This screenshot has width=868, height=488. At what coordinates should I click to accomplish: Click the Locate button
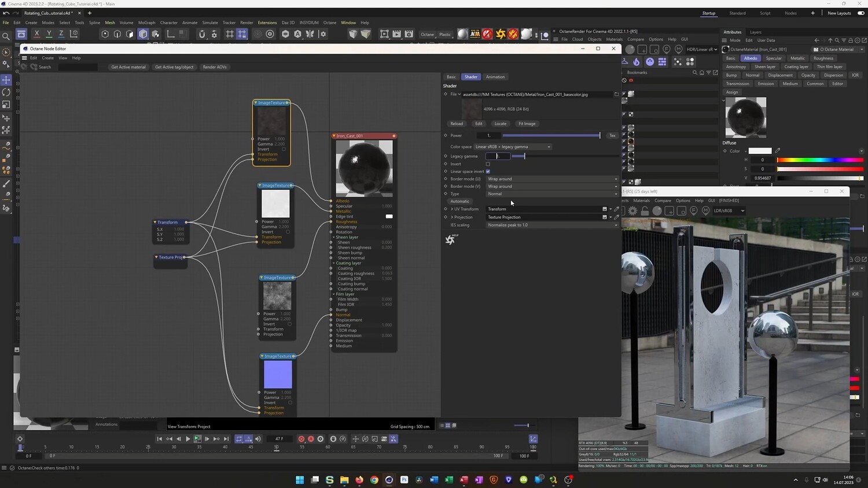[x=501, y=124]
